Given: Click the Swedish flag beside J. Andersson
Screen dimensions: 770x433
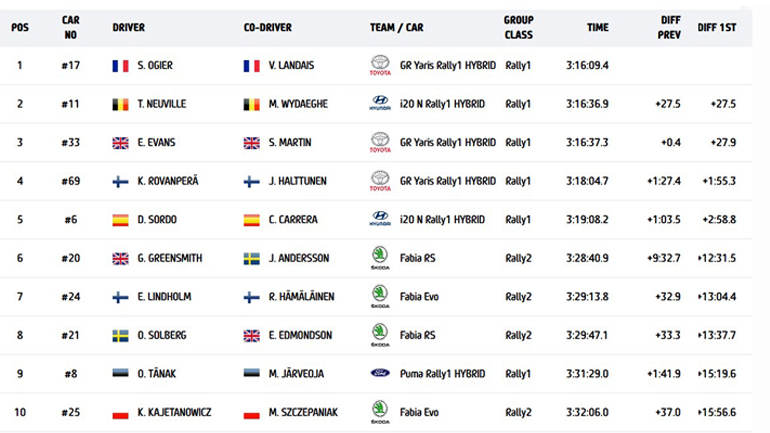Looking at the screenshot, I should pos(252,258).
